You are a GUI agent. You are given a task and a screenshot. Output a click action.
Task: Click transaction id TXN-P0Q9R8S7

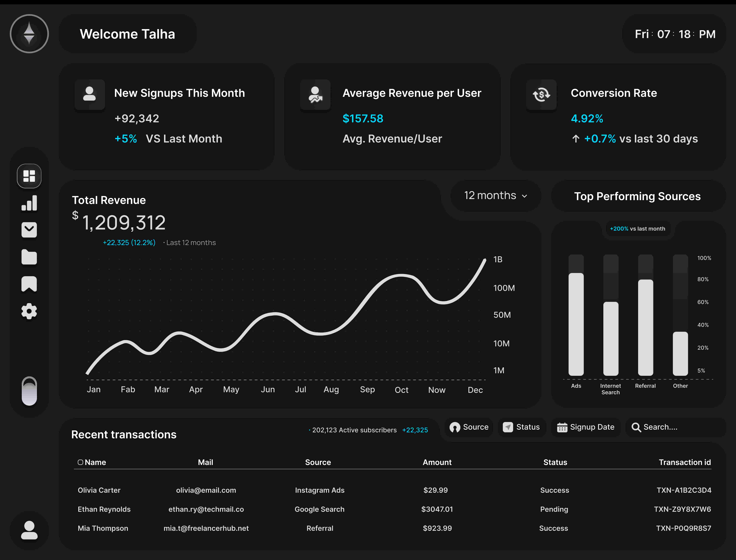click(x=684, y=528)
